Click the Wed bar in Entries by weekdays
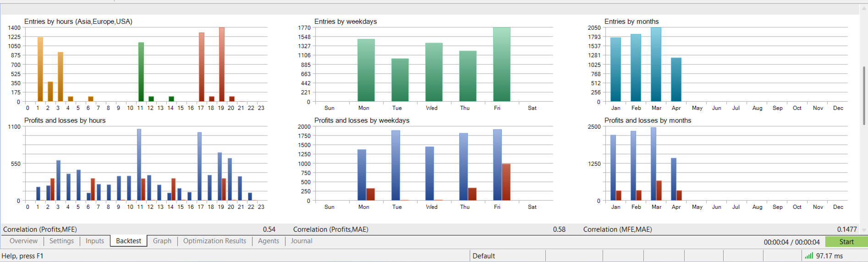This screenshot has height=262, width=868. pos(434,72)
